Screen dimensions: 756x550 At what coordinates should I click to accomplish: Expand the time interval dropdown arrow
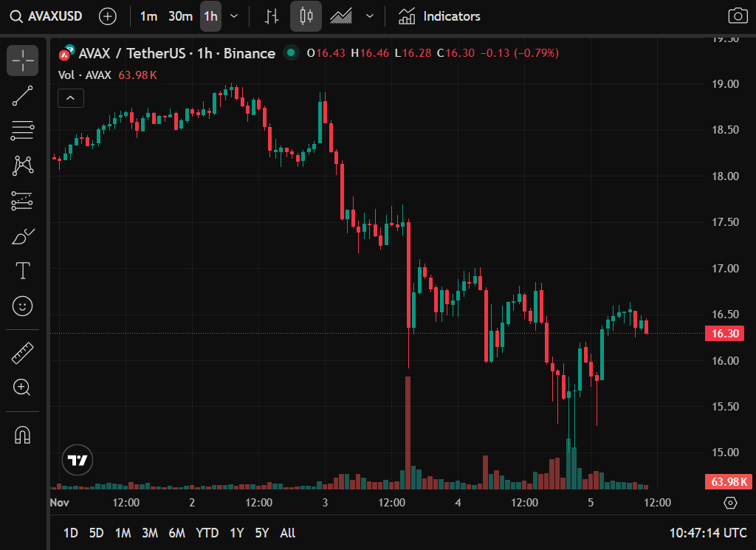click(x=234, y=16)
